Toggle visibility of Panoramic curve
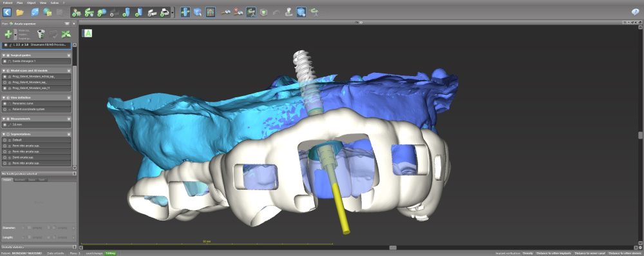Screen dimensions: 644x256 pyautogui.click(x=5, y=103)
